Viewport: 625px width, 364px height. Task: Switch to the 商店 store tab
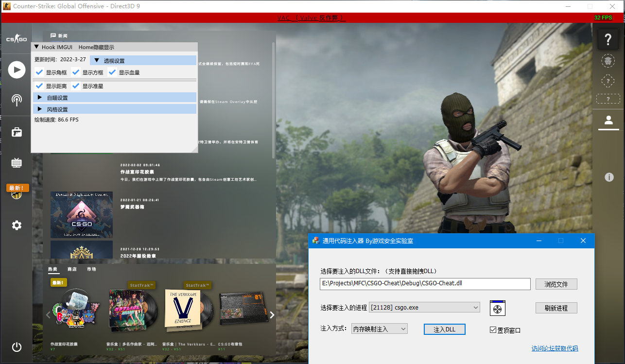click(72, 269)
